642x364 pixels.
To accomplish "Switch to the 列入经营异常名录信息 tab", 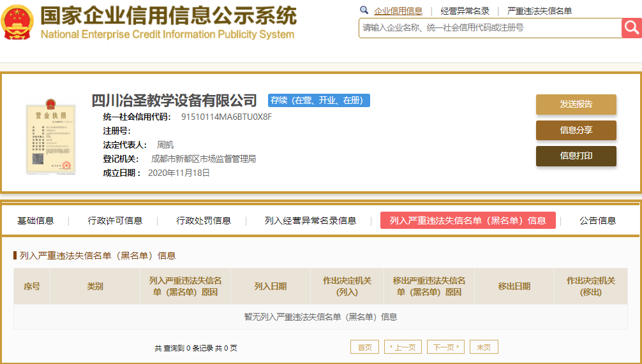I will point(310,221).
